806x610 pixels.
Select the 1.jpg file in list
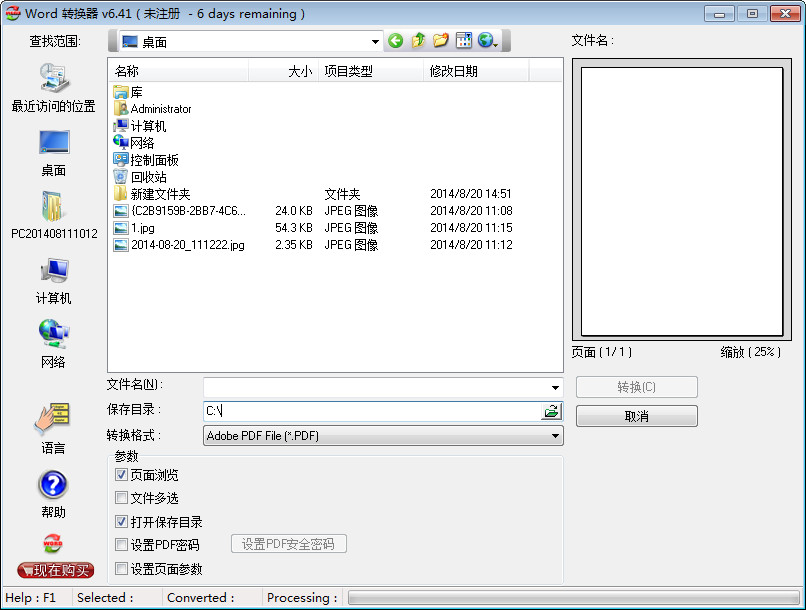click(x=145, y=228)
